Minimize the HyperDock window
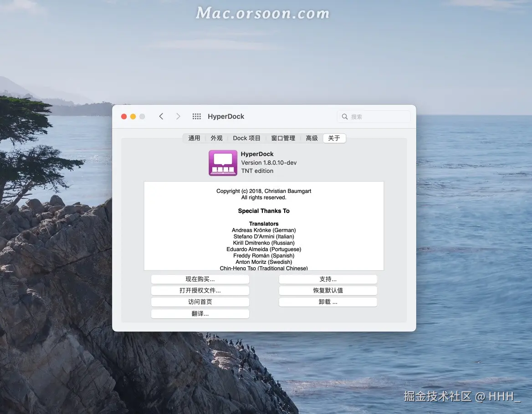The image size is (532, 414). point(133,116)
